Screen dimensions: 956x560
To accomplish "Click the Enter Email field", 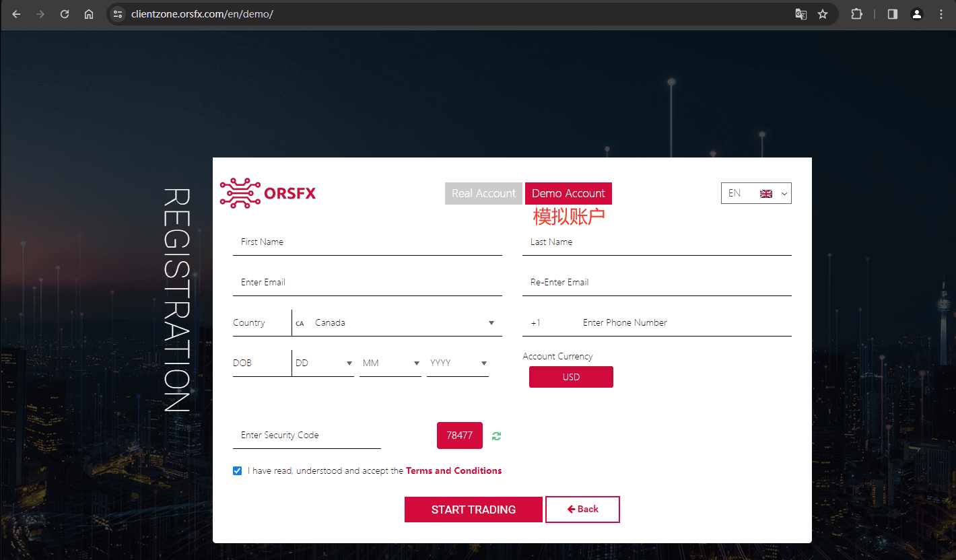I will click(368, 283).
